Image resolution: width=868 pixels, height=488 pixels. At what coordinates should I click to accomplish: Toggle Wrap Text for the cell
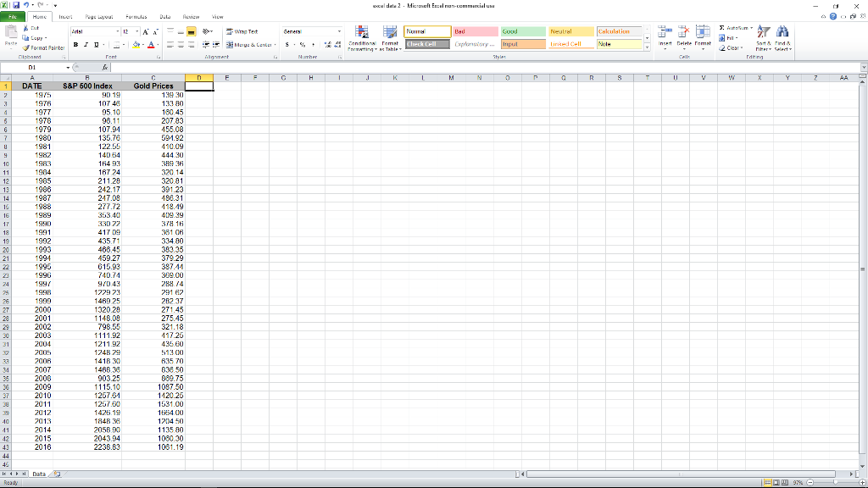(242, 31)
